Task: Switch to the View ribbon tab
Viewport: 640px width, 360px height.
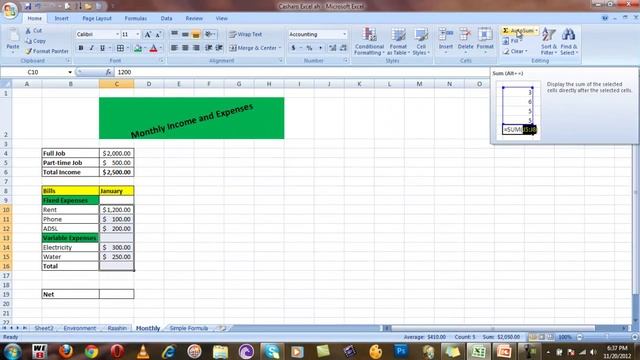Action: point(221,18)
